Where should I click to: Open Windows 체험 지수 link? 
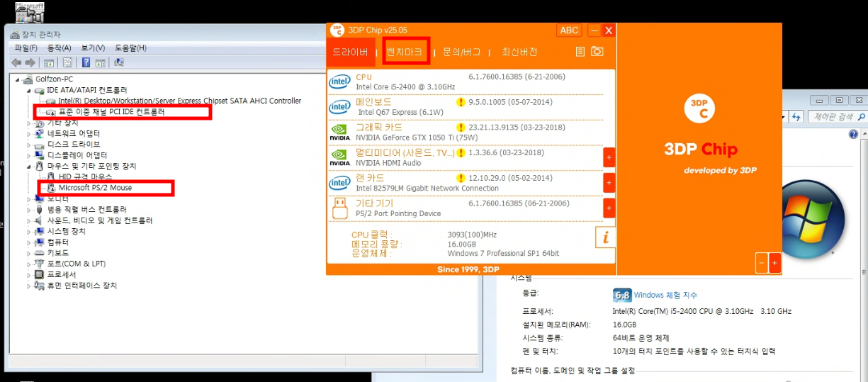(665, 296)
